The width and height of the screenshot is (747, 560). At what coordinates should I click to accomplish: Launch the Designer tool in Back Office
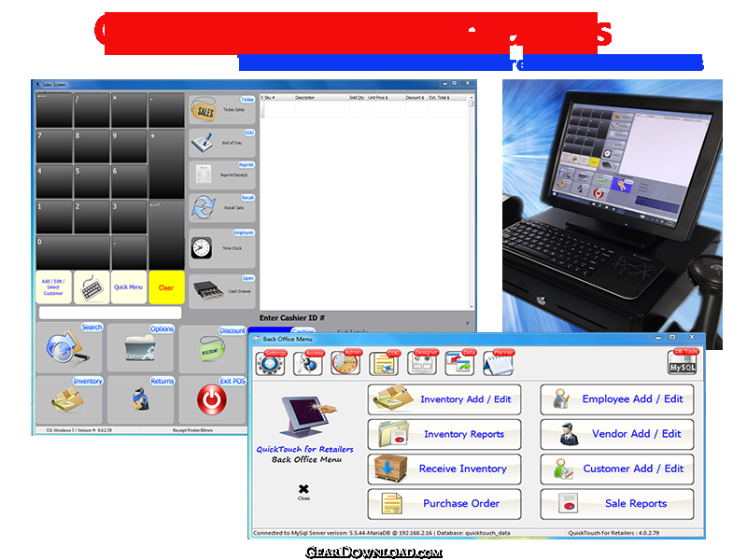[423, 363]
